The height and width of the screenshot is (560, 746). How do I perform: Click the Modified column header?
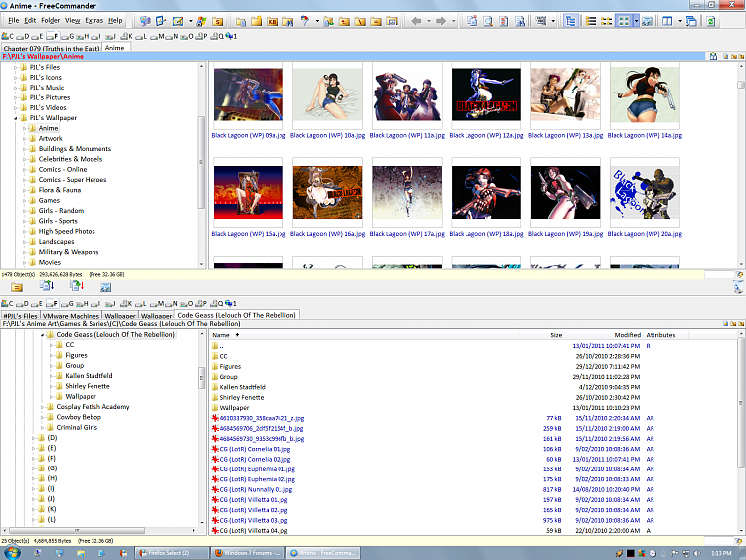627,335
